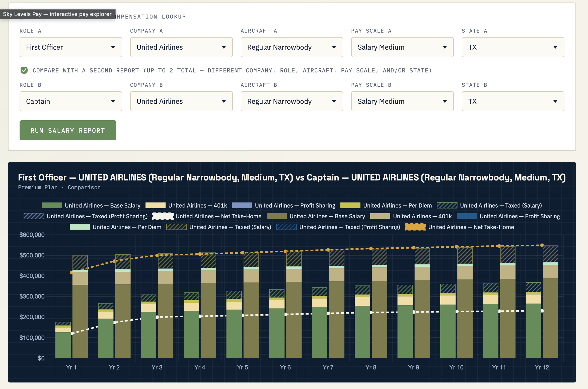Toggle the tan hatched Taxed (Salary) legend swatch

[177, 227]
